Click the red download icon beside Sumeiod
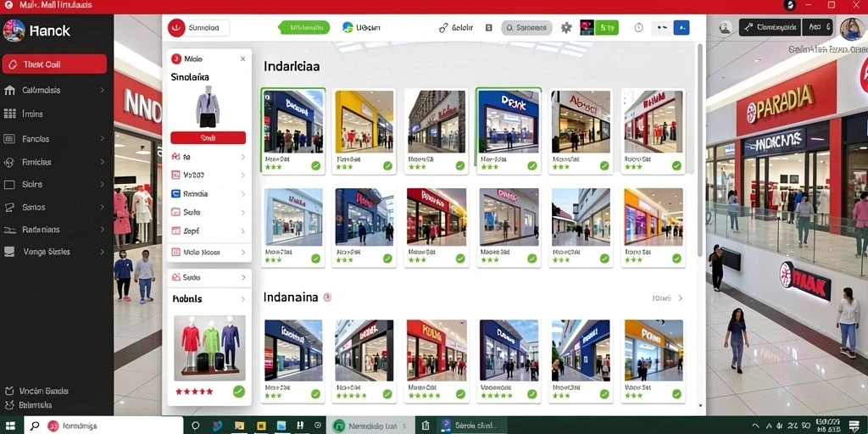The width and height of the screenshot is (868, 434). click(x=176, y=28)
